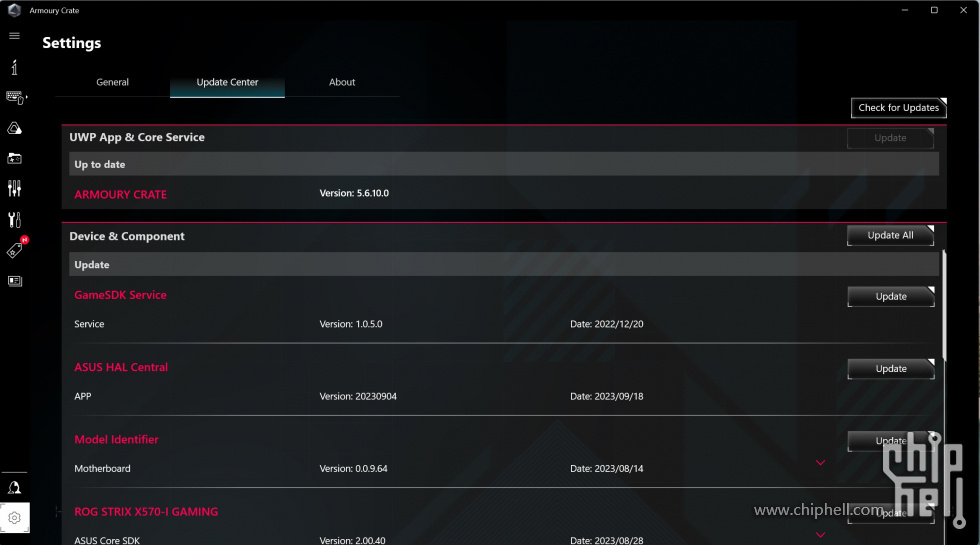
Task: Click the Check for Updates button
Action: pyautogui.click(x=899, y=108)
